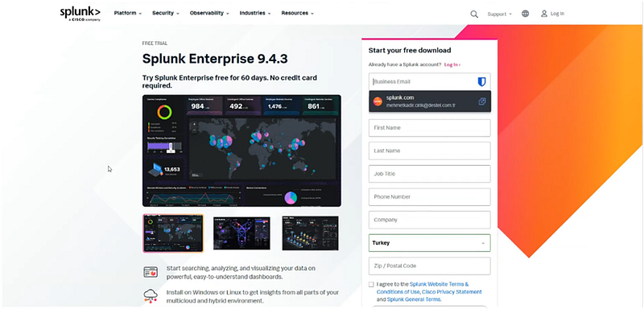This screenshot has height=309, width=644.
Task: Open the site search magnifier icon
Action: [x=474, y=14]
